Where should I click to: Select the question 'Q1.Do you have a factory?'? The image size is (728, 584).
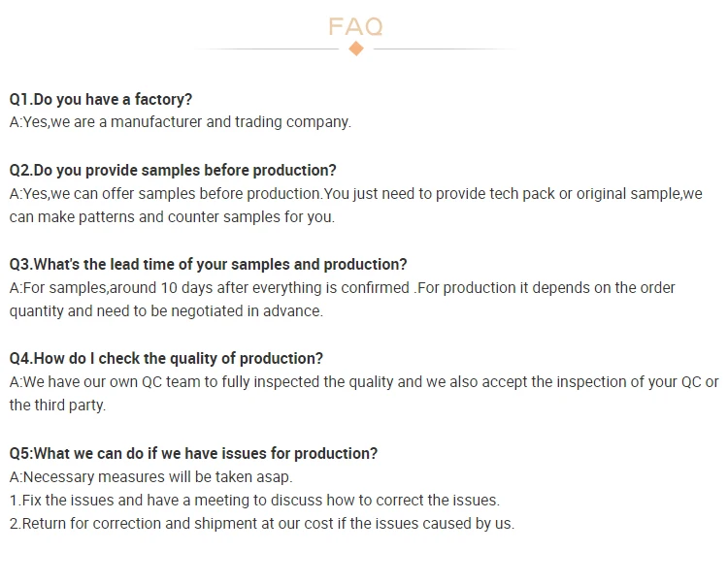101,99
